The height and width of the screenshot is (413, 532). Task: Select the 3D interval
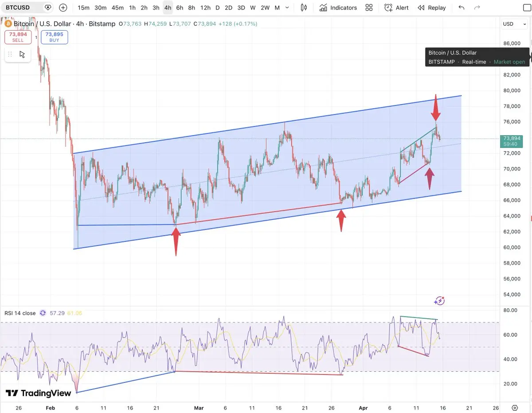241,8
